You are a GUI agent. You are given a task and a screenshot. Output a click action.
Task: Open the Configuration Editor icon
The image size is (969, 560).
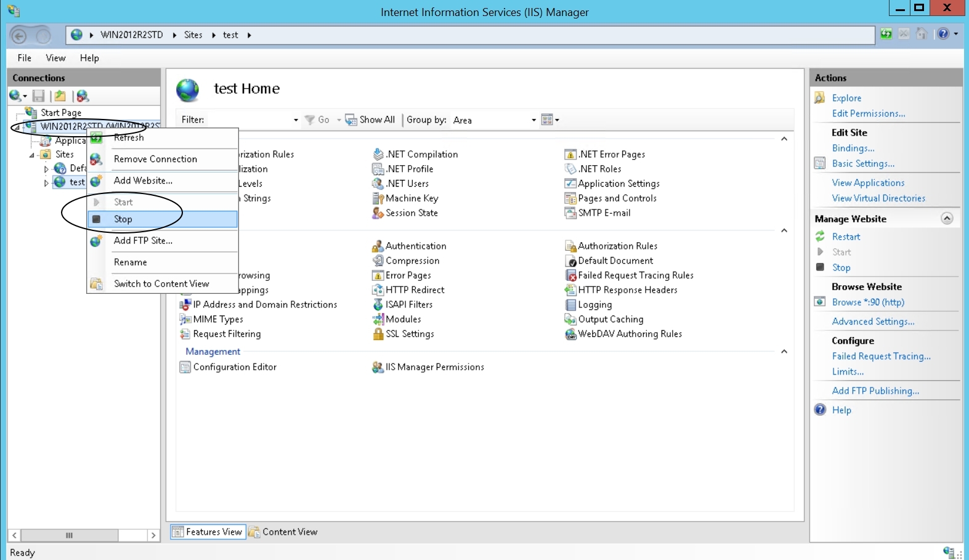click(185, 367)
